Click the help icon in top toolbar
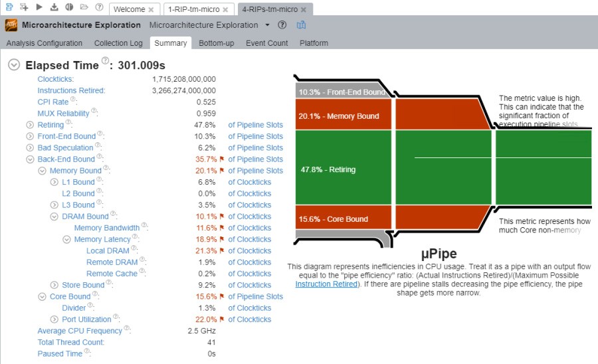The width and height of the screenshot is (598, 364). [x=99, y=7]
